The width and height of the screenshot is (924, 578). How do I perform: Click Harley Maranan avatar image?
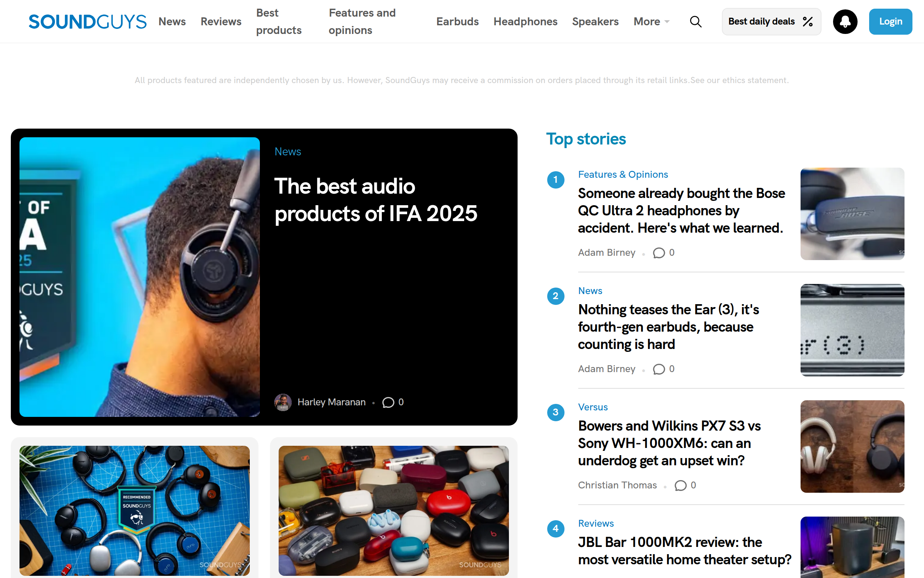coord(283,402)
